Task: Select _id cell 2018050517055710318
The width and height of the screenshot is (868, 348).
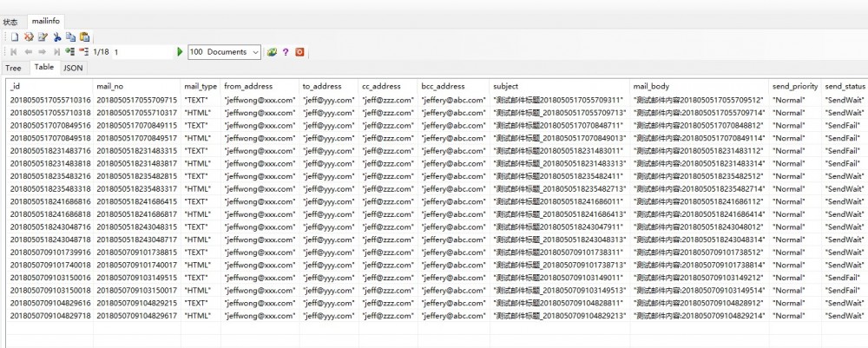Action: (49, 113)
